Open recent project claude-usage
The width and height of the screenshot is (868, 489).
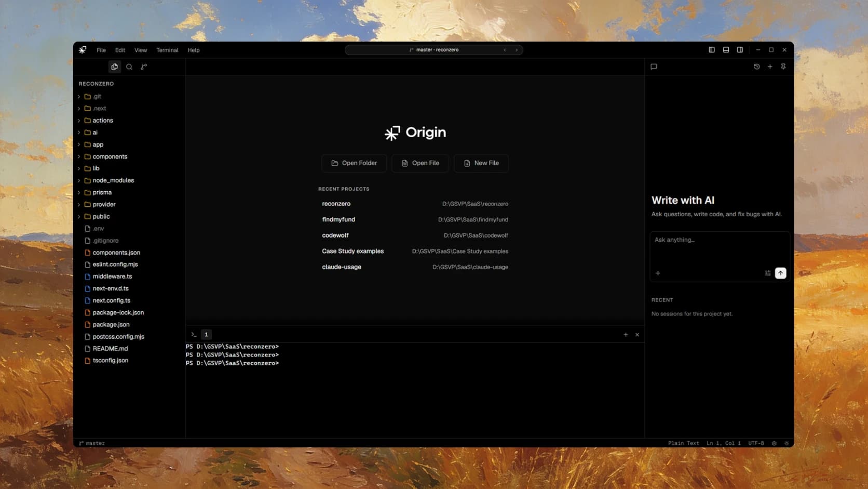tap(415, 267)
